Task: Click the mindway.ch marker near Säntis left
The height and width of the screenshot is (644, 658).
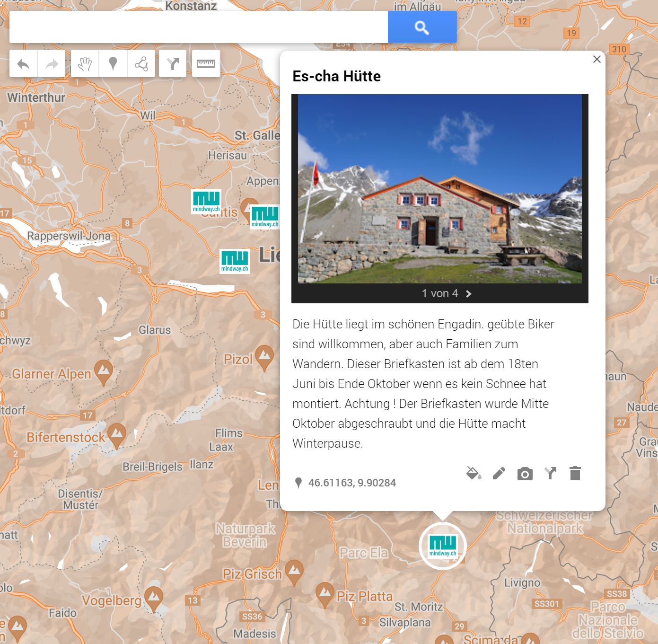Action: (206, 202)
